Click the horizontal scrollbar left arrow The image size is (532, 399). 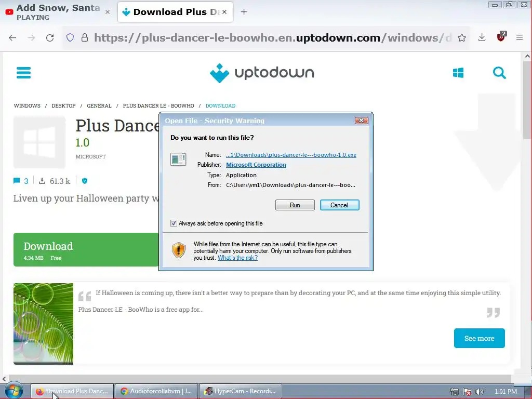pos(4,379)
